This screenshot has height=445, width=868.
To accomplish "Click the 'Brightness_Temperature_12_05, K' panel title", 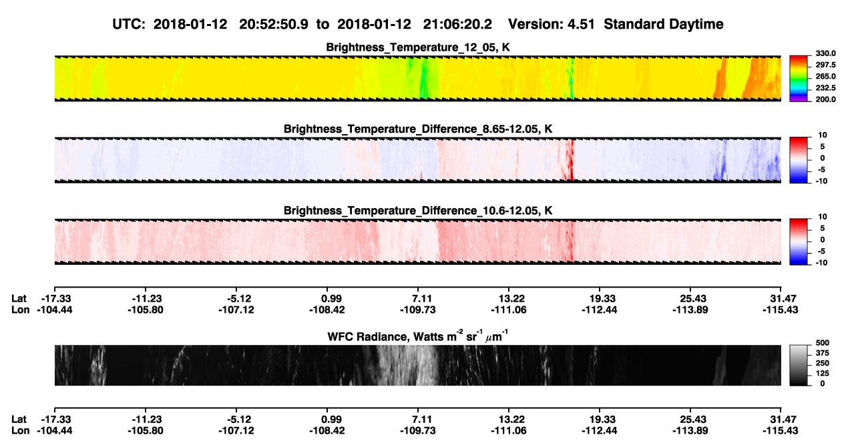I will pos(418,47).
